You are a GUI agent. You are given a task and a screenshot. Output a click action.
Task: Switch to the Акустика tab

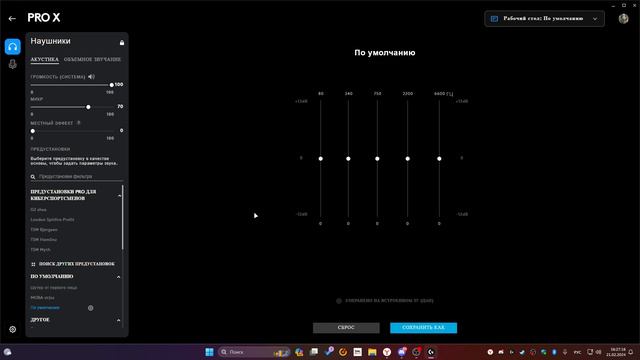pos(44,60)
